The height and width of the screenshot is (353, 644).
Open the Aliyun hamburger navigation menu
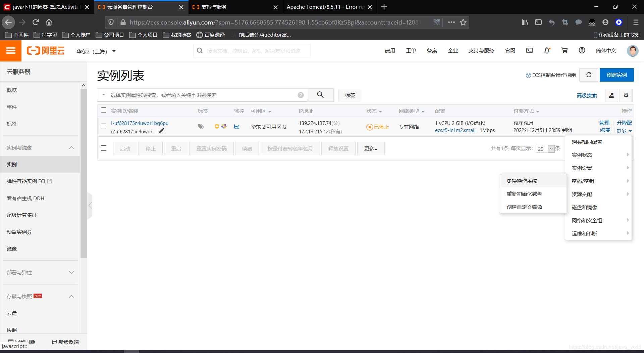pos(11,51)
